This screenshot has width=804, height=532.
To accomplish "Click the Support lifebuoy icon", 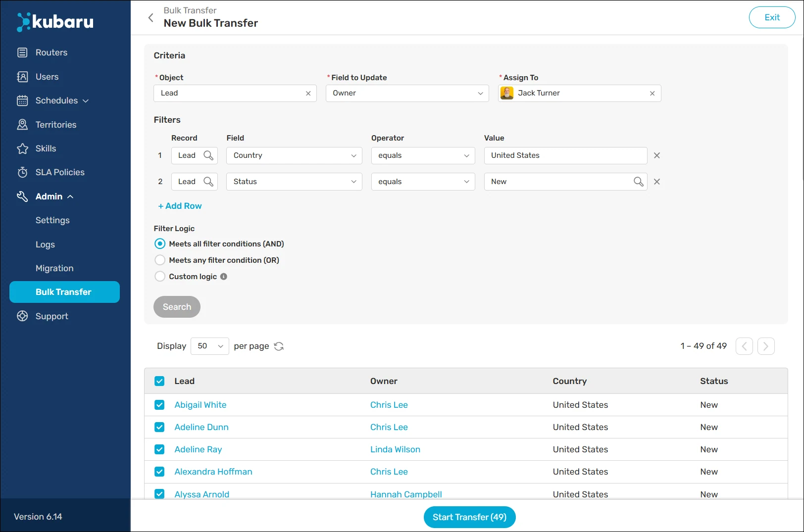I will click(22, 316).
